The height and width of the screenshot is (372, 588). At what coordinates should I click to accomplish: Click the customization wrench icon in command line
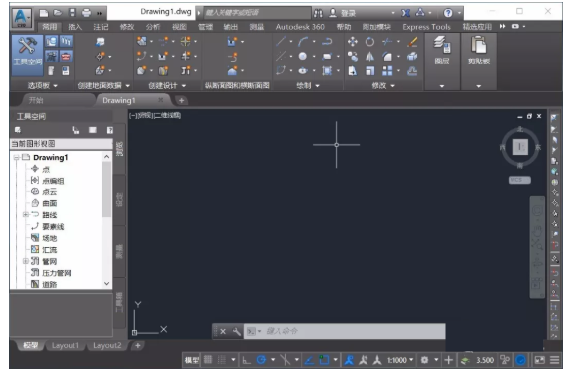(236, 331)
